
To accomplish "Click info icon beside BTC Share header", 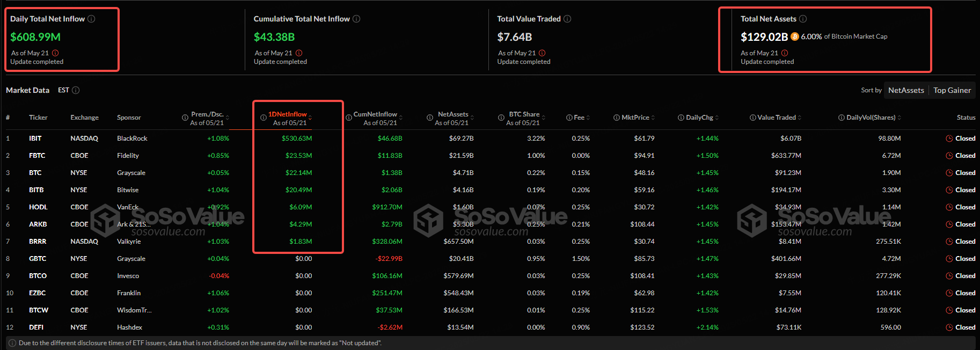I will pos(501,118).
